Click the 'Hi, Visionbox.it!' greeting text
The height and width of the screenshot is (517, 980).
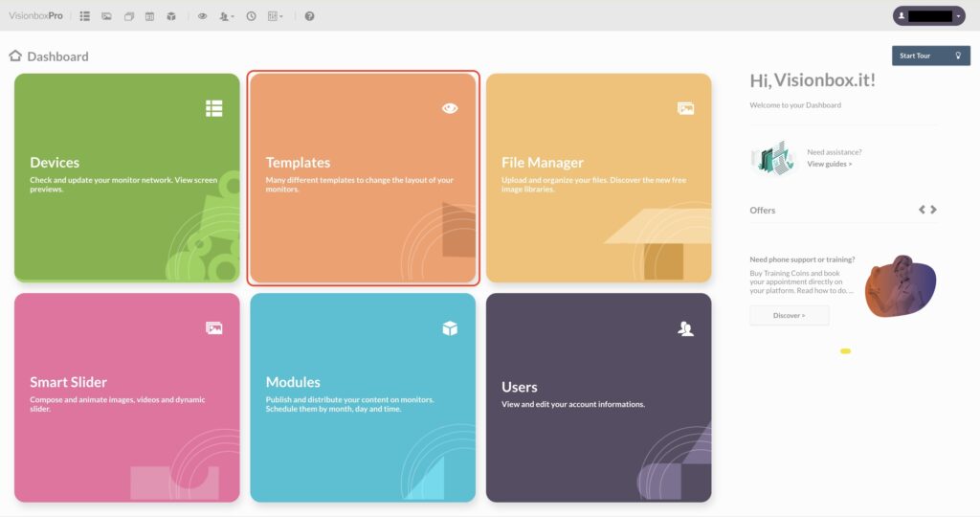coord(813,80)
